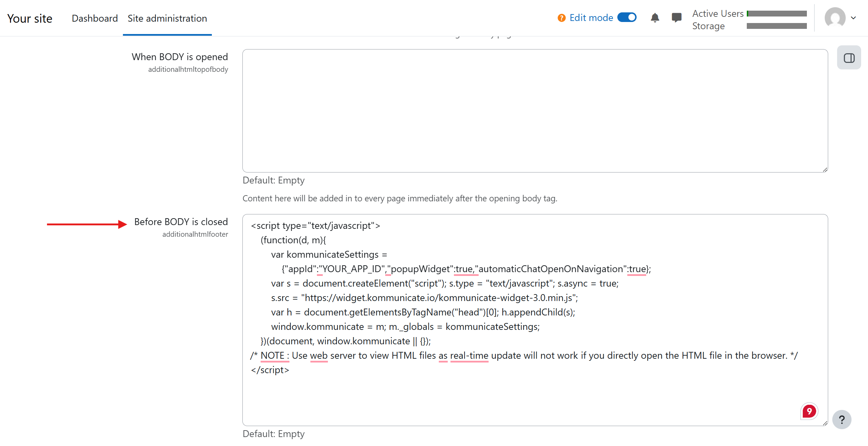The height and width of the screenshot is (446, 868).
Task: Click the var kommunicateSettings line
Action: click(329, 255)
